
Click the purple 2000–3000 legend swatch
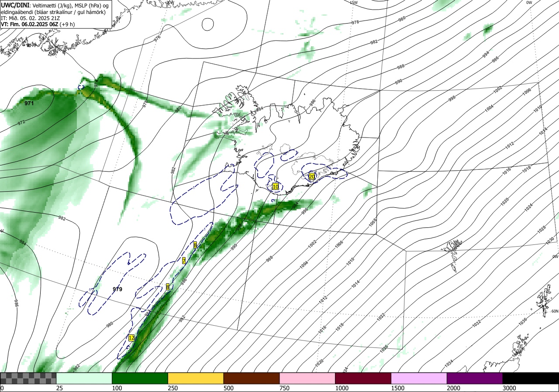[475, 378]
